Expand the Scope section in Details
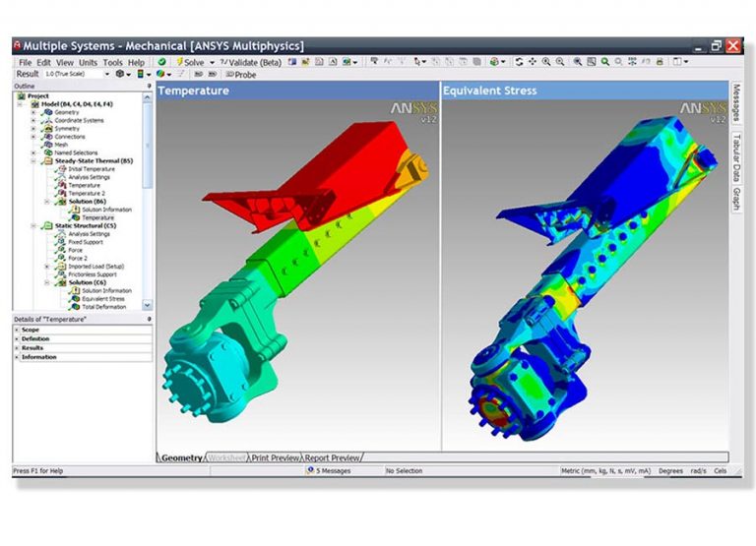The height and width of the screenshot is (546, 756). tap(17, 330)
